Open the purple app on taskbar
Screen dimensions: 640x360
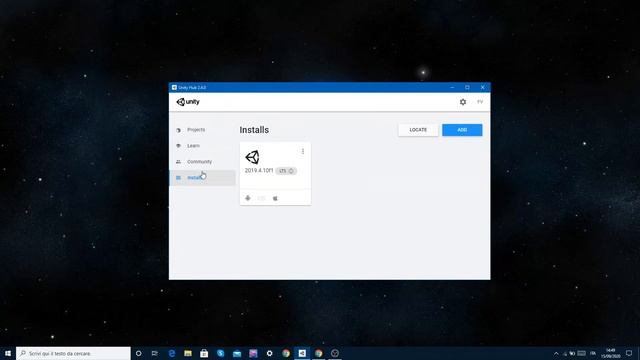coord(253,353)
